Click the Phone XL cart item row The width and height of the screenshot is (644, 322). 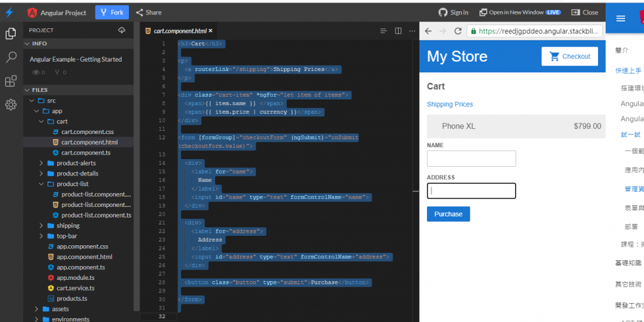(x=516, y=126)
